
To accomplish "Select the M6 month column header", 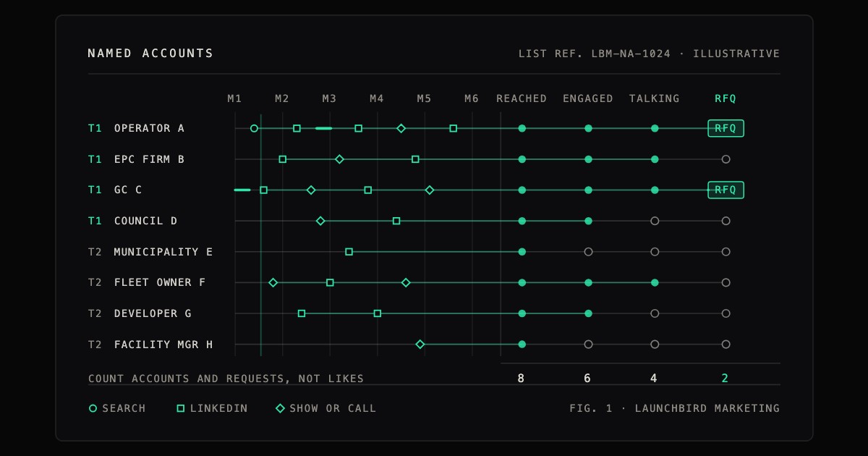I will pyautogui.click(x=472, y=98).
